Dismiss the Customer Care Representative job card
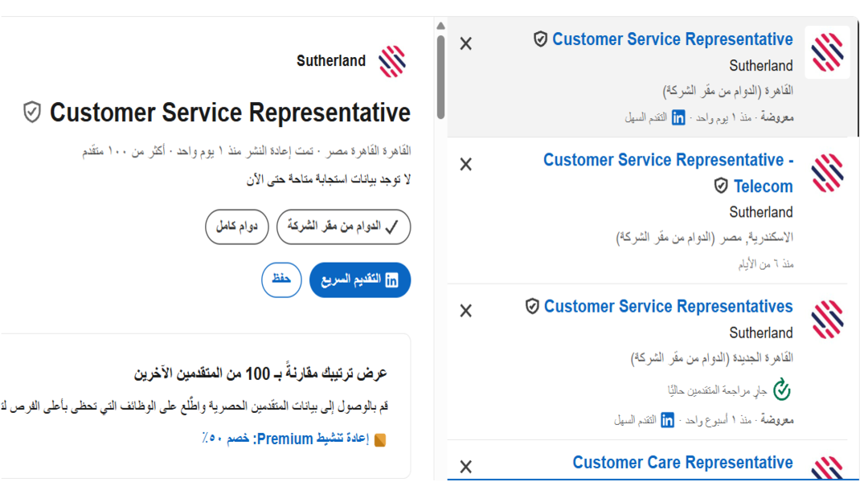The width and height of the screenshot is (868, 482). (465, 467)
